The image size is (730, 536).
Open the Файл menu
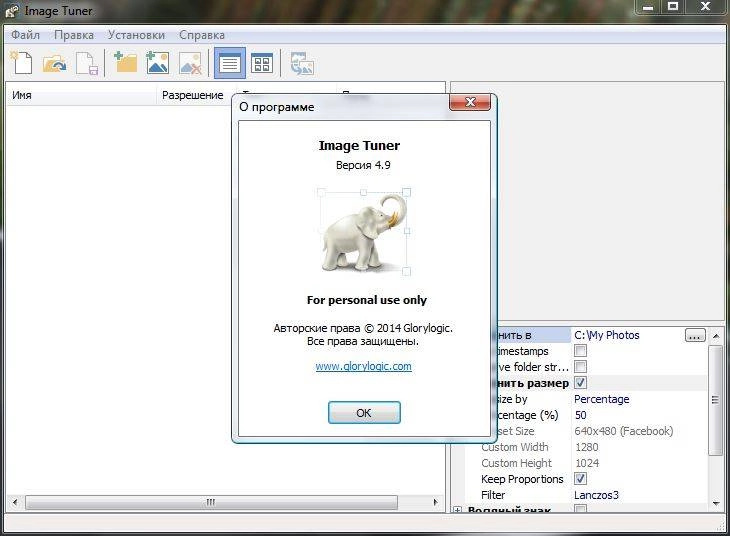25,35
